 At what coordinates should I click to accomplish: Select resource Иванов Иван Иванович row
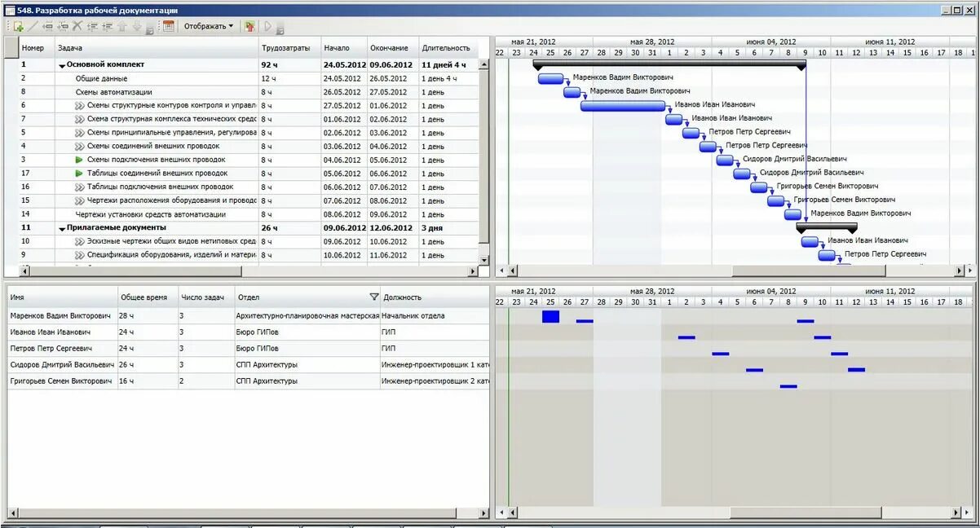coord(249,332)
